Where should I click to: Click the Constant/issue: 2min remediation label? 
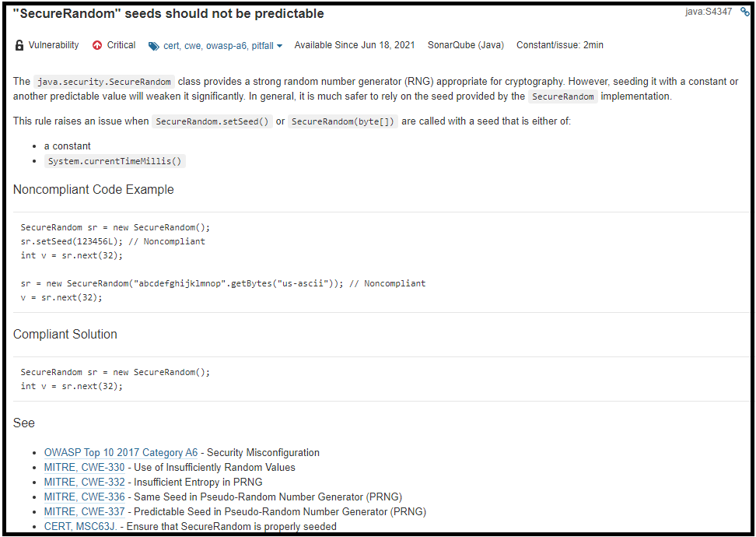(x=559, y=45)
